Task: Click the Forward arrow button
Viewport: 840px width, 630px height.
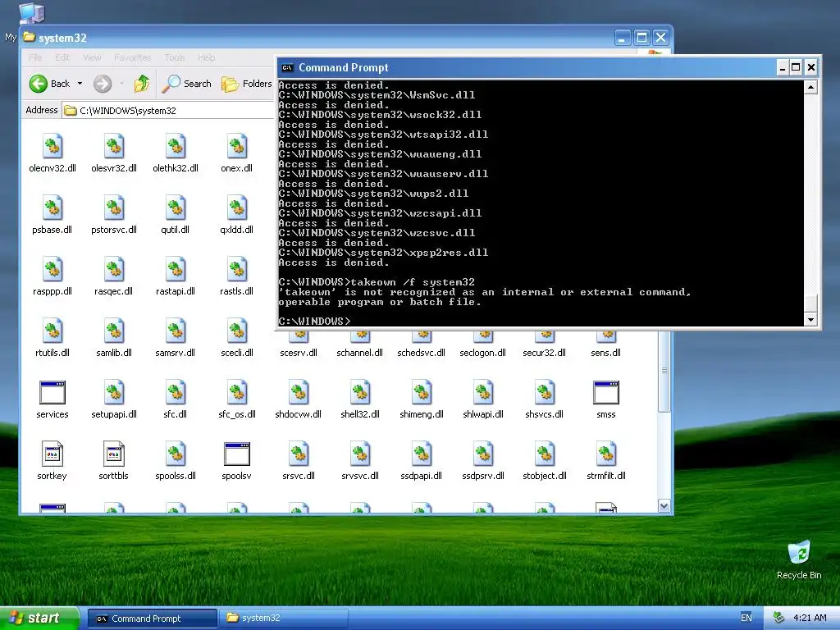Action: (103, 84)
